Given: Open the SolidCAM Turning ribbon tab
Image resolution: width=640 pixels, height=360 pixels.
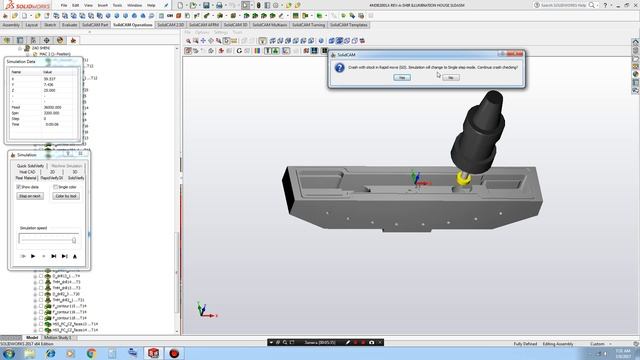Looking at the screenshot, I should pyautogui.click(x=309, y=25).
